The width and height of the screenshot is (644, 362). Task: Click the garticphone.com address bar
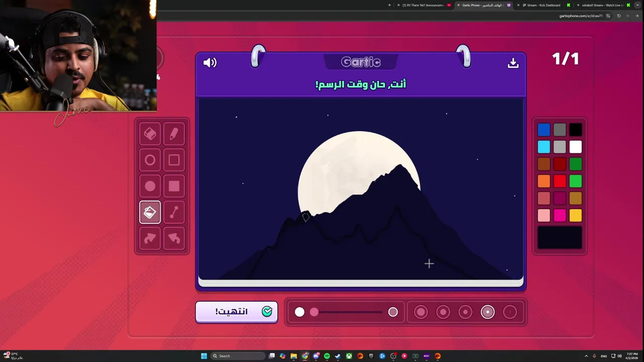click(x=581, y=16)
